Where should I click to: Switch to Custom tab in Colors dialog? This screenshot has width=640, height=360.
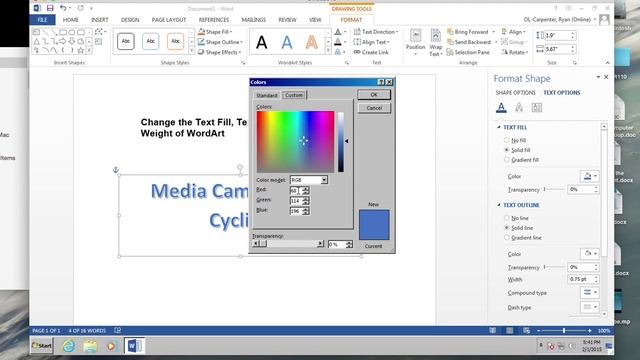[x=294, y=95]
